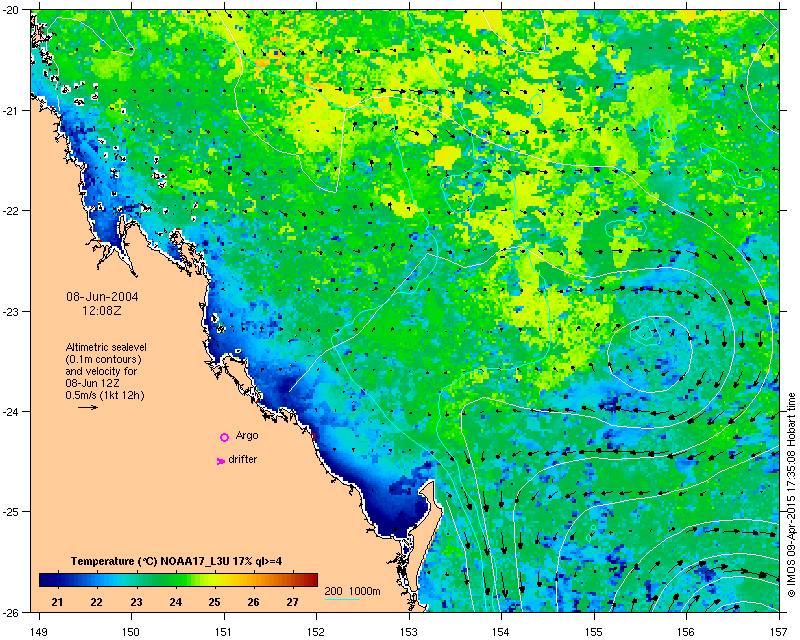Click longitude axis label '149'
Viewport: 800px width, 640px height.
[39, 632]
